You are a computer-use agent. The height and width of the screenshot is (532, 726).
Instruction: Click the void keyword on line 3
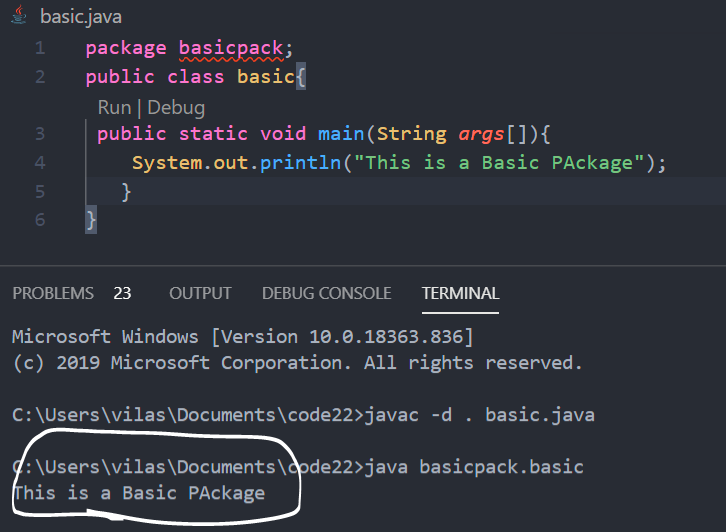[283, 134]
